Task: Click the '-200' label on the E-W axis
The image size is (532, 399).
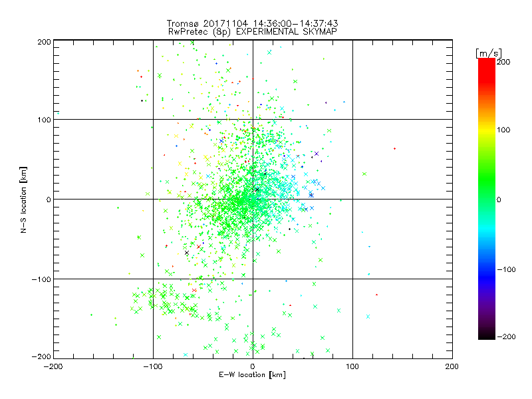Action: 53,366
